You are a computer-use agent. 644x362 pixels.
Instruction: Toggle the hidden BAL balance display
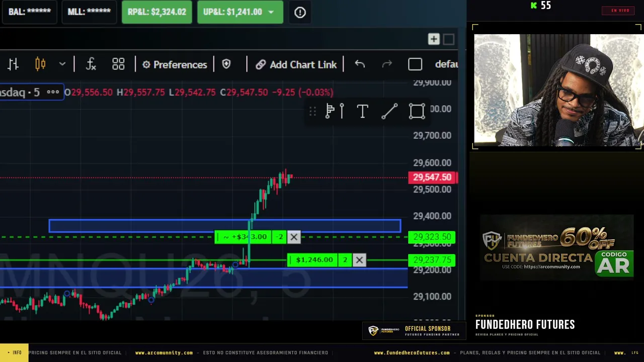tap(30, 12)
